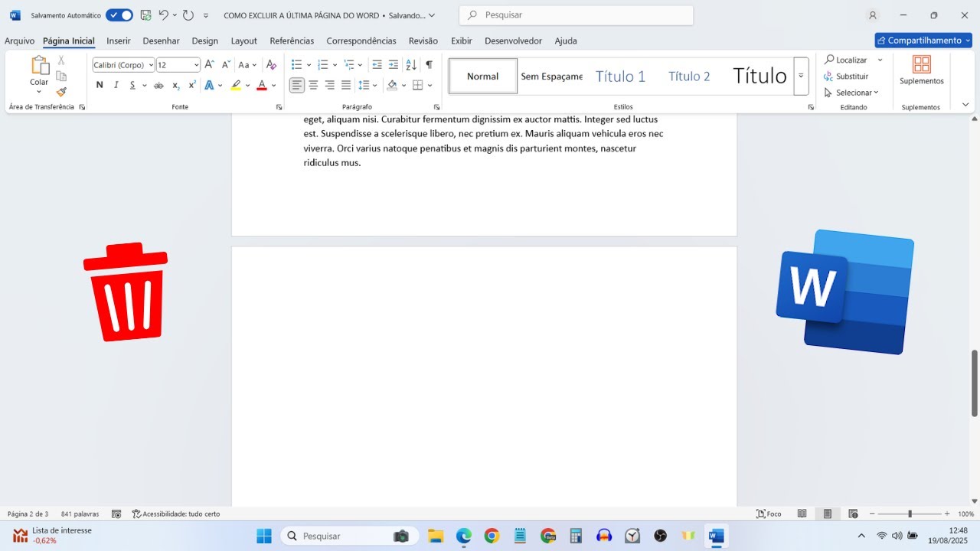
Task: Apply strikethrough formatting
Action: coord(158,85)
